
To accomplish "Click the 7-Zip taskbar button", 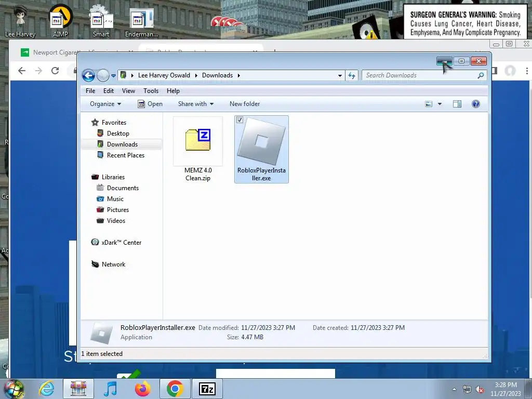I will coord(207,389).
